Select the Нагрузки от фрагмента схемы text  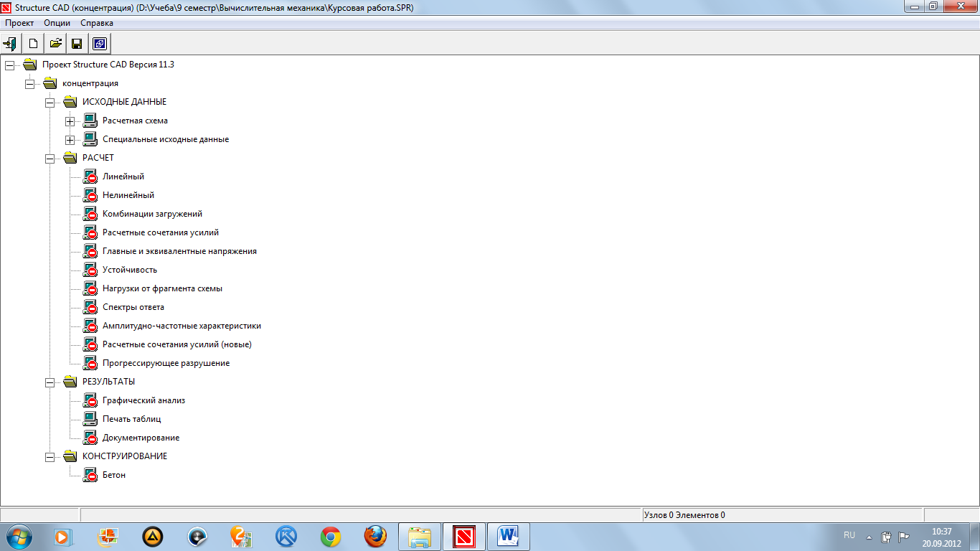162,288
